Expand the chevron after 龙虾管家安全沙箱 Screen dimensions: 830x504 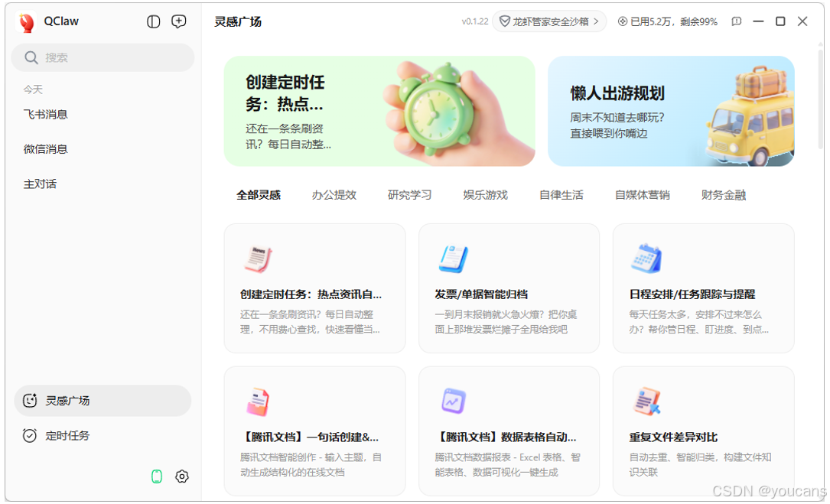point(596,21)
